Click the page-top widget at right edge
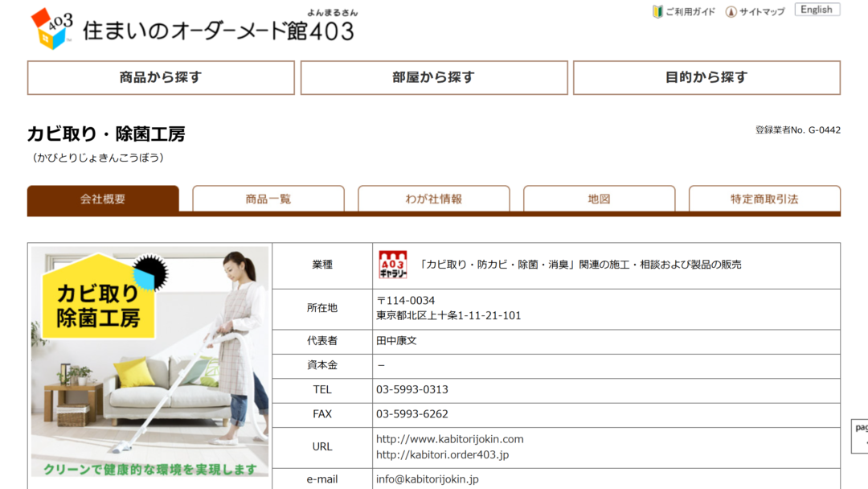Screen dimensions: 868x489 (x=860, y=437)
